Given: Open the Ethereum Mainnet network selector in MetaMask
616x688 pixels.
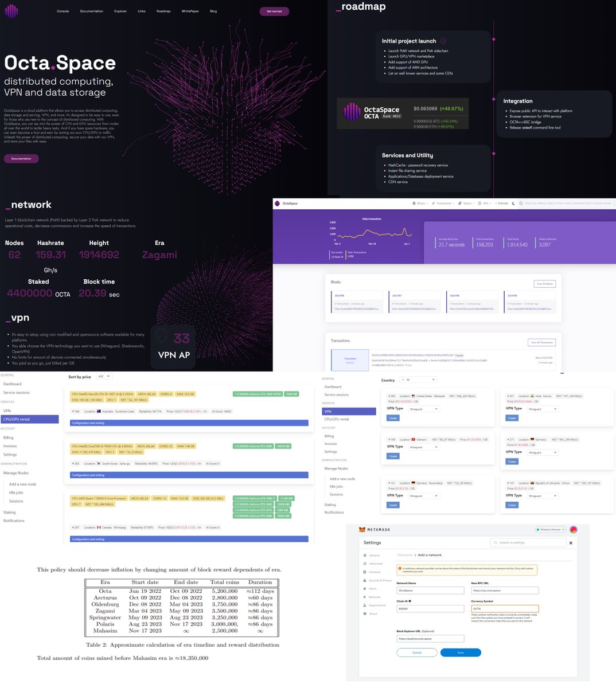Looking at the screenshot, I should (551, 530).
